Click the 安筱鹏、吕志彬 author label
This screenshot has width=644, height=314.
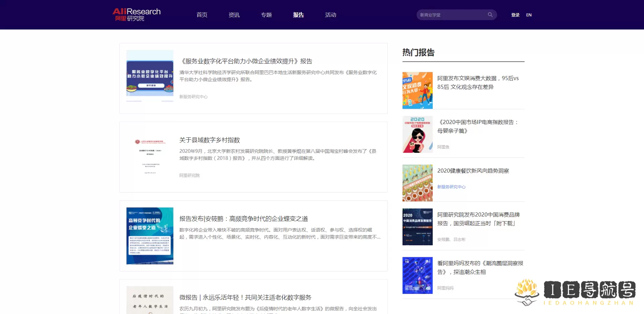coord(451,240)
